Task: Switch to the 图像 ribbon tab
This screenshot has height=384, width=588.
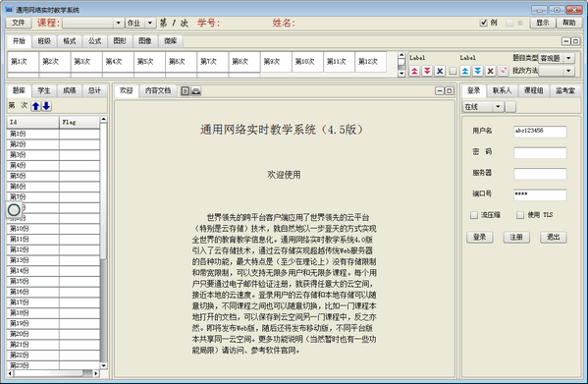Action: click(x=144, y=41)
